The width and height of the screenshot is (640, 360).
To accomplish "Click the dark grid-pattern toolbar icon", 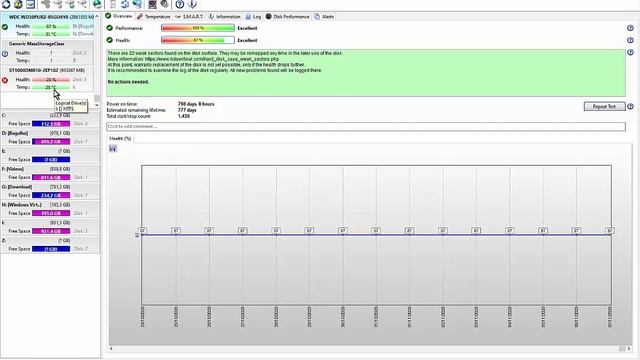I will point(152,4).
